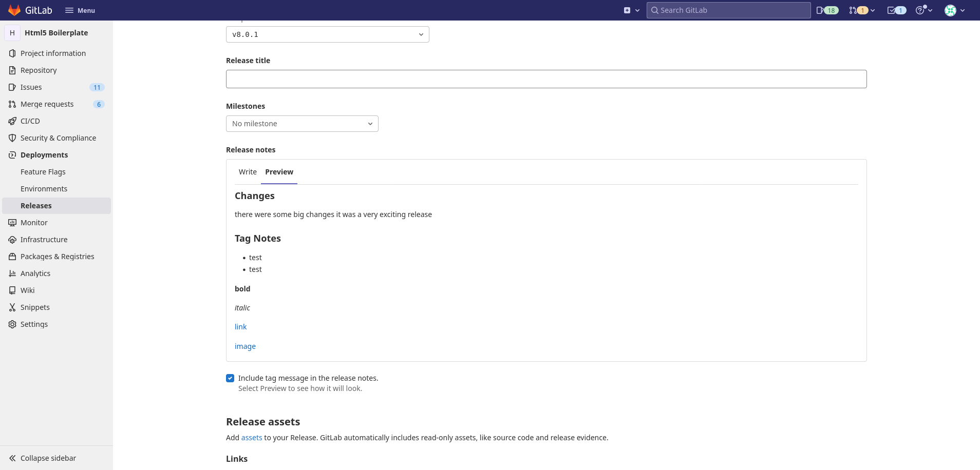Image resolution: width=980 pixels, height=470 pixels.
Task: Open the v8.0.1 tag dropdown
Action: click(x=327, y=34)
